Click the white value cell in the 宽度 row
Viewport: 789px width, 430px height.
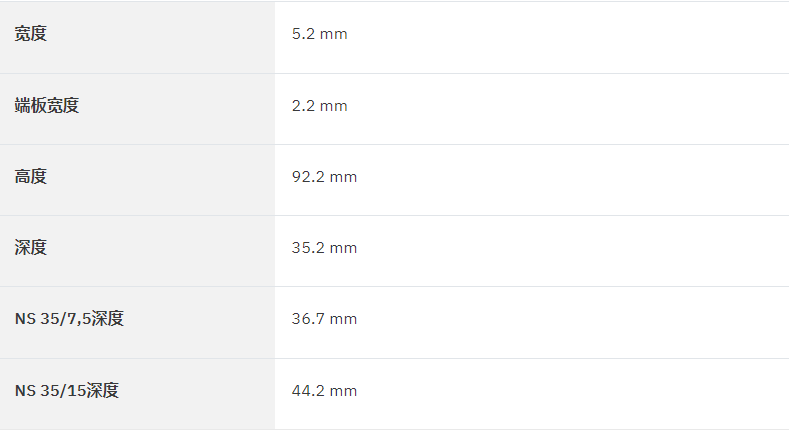532,38
